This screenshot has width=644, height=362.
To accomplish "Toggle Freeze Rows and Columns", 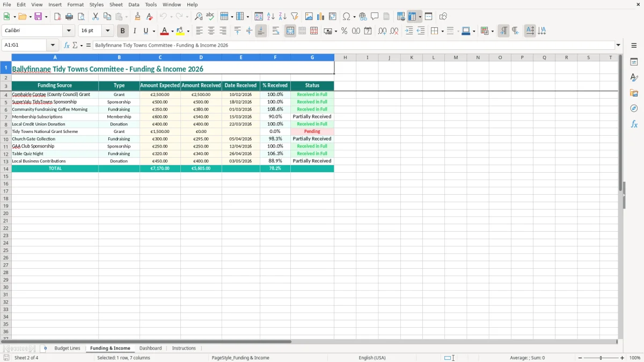I will [x=412, y=17].
